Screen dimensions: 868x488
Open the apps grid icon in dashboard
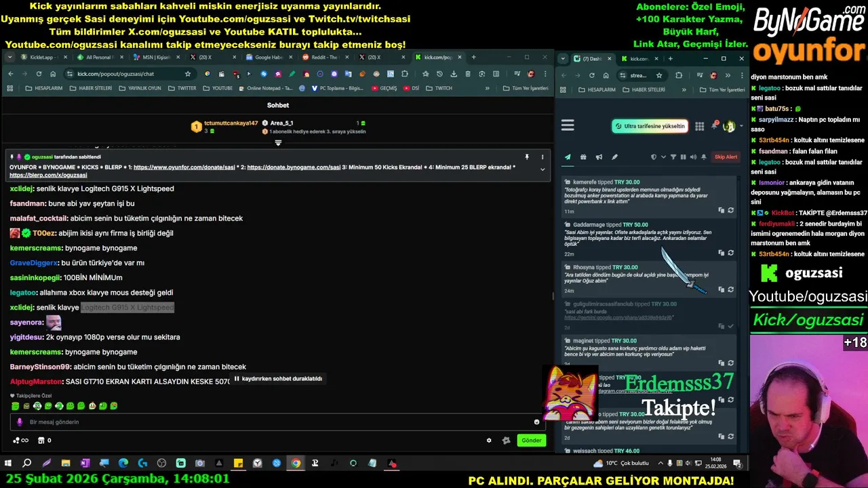coord(700,126)
